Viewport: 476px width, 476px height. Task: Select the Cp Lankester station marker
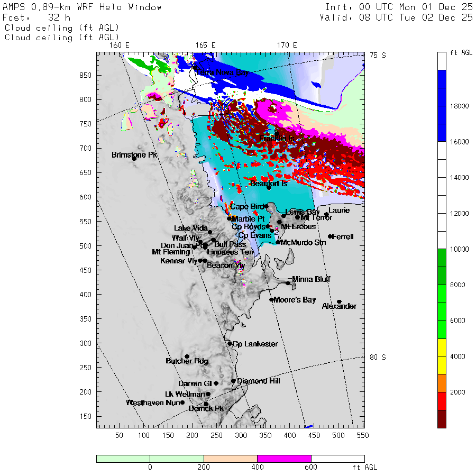click(230, 344)
